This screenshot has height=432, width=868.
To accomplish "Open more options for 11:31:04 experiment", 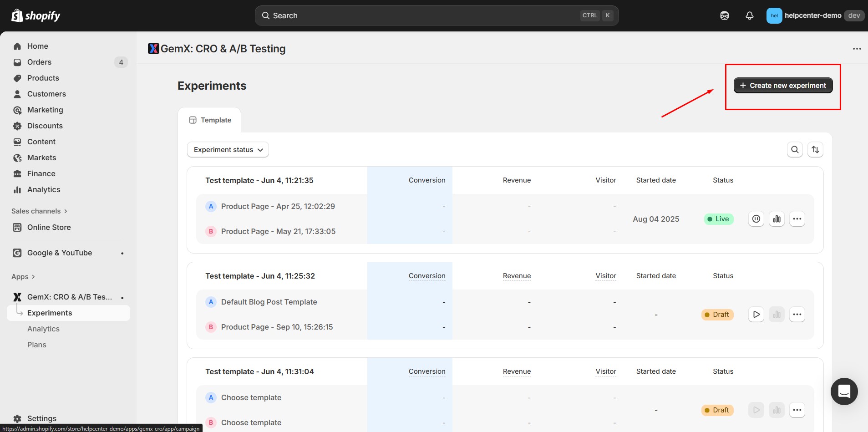I will point(797,410).
